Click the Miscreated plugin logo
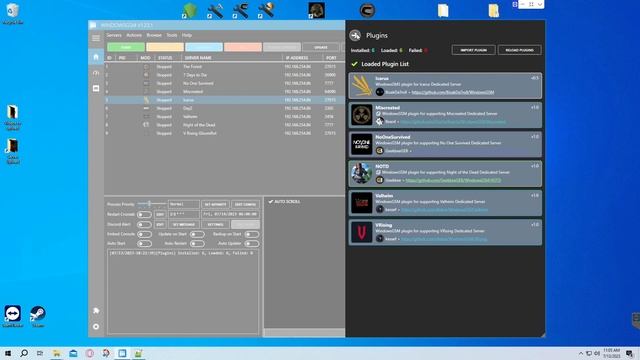 (x=362, y=115)
